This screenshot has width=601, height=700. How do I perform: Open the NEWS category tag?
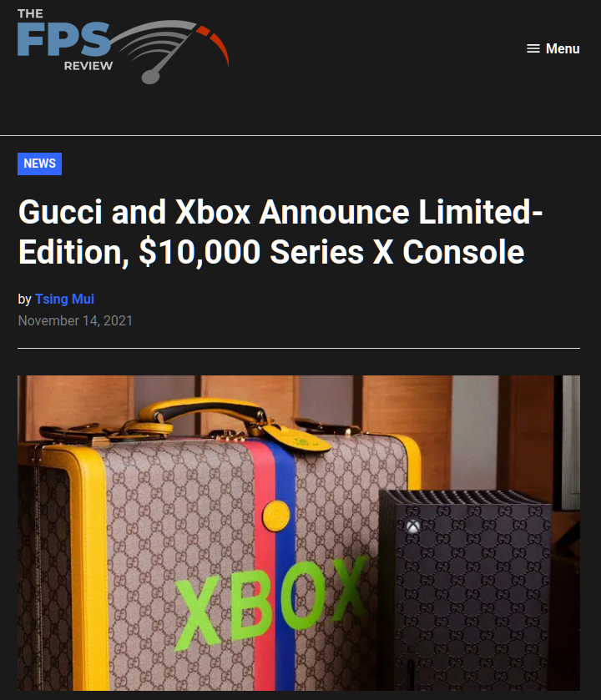[x=40, y=164]
